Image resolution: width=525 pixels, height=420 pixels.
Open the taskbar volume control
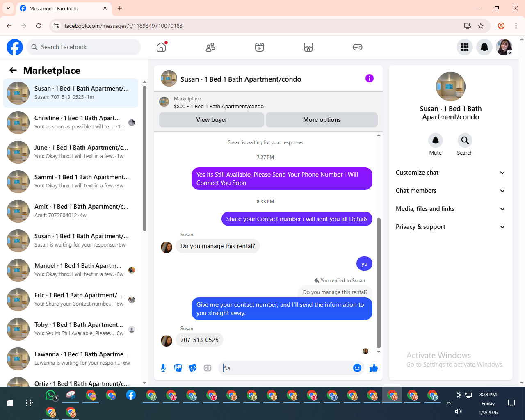pyautogui.click(x=458, y=411)
